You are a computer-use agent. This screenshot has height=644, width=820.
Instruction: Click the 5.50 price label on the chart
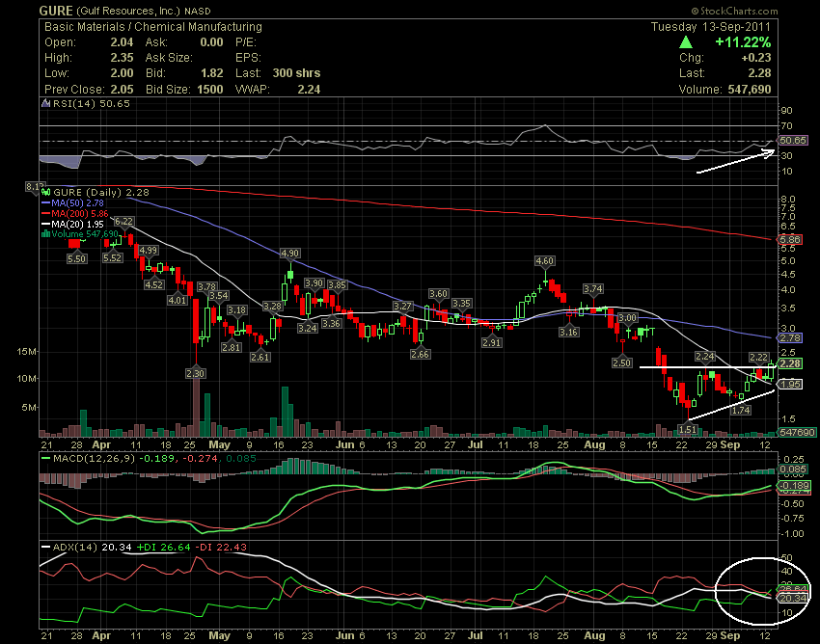pyautogui.click(x=77, y=258)
